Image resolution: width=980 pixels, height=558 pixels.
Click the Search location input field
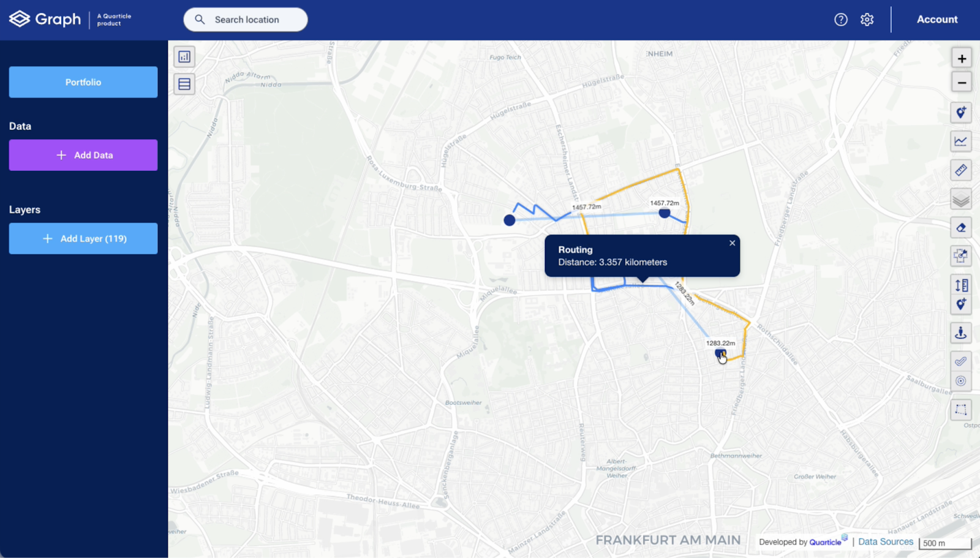pyautogui.click(x=245, y=19)
